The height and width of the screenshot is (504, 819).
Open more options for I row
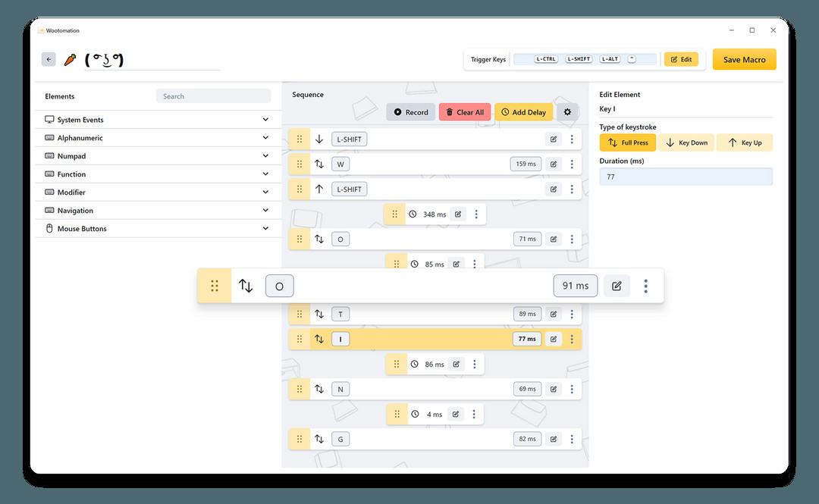click(572, 339)
